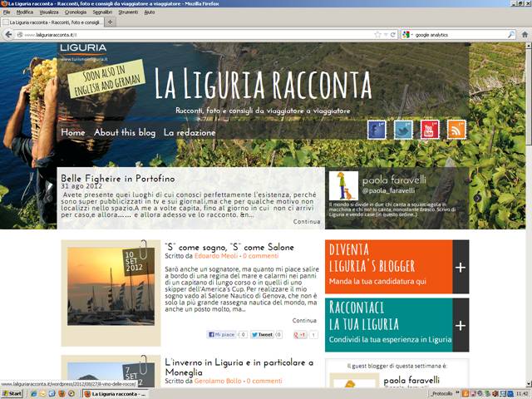This screenshot has height=399, width=532.
Task: Open the Visualizza menu
Action: tap(49, 12)
